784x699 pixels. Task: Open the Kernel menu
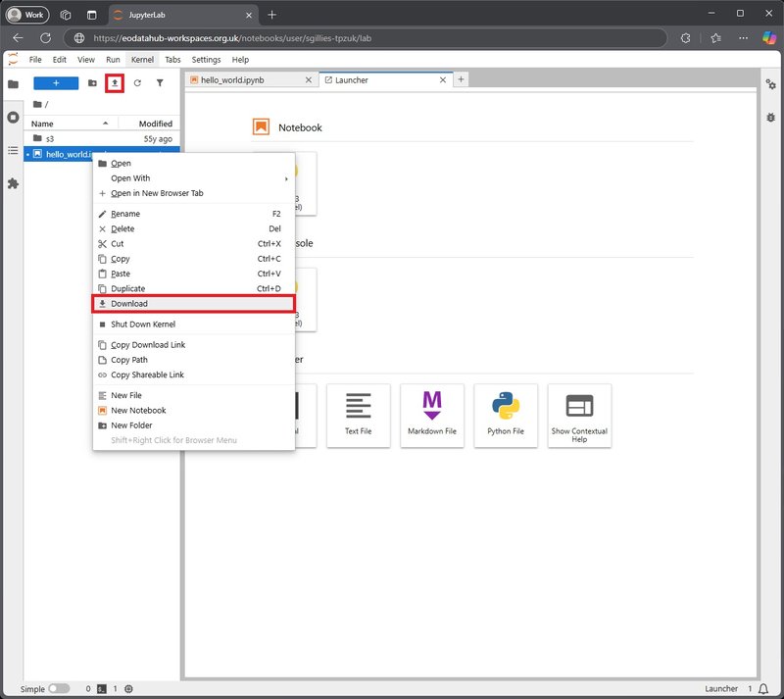coord(142,60)
